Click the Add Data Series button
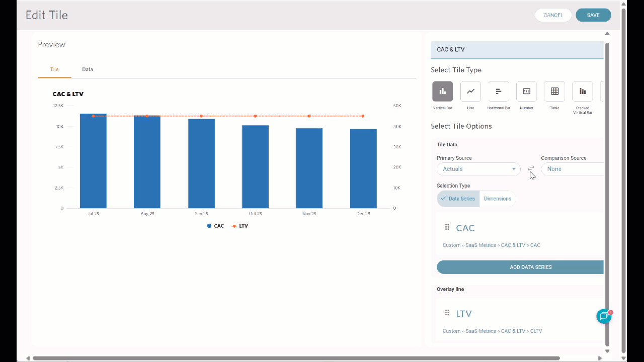644x362 pixels. coord(520,267)
